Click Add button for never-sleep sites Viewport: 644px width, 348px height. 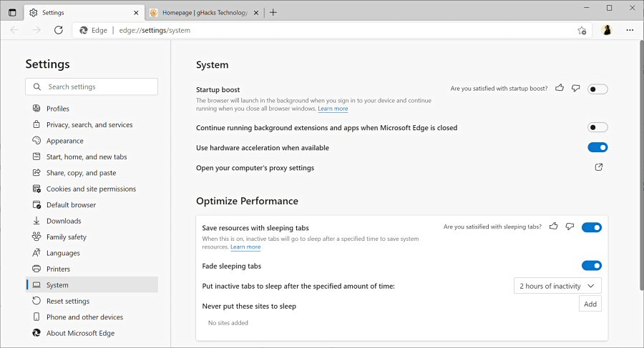[x=590, y=304]
